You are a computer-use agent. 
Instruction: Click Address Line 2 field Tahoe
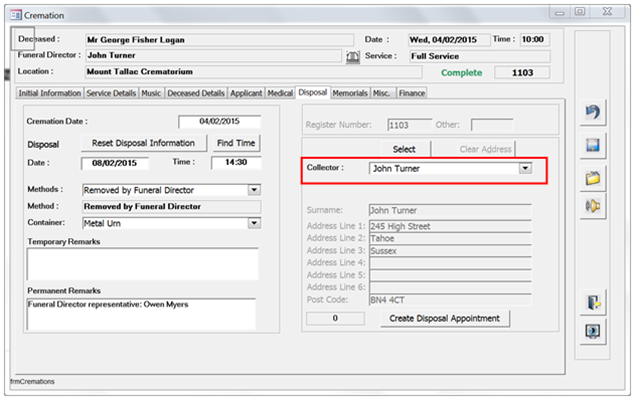(x=450, y=238)
